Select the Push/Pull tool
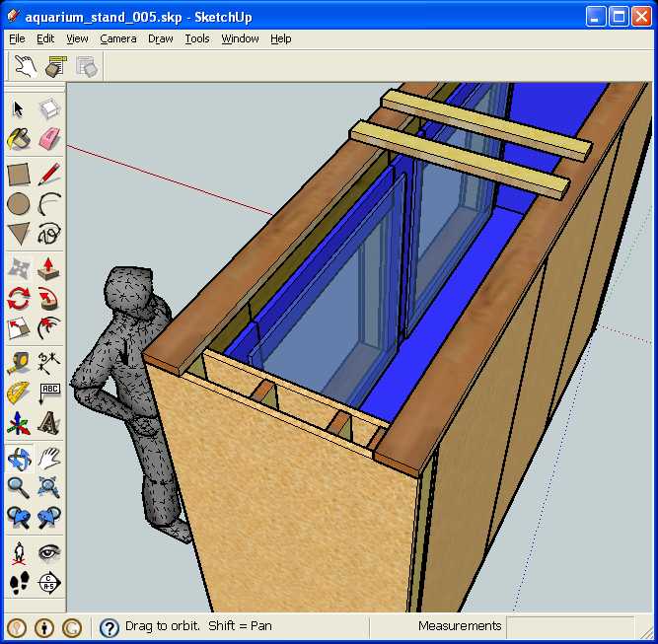The width and height of the screenshot is (658, 644). click(x=49, y=268)
